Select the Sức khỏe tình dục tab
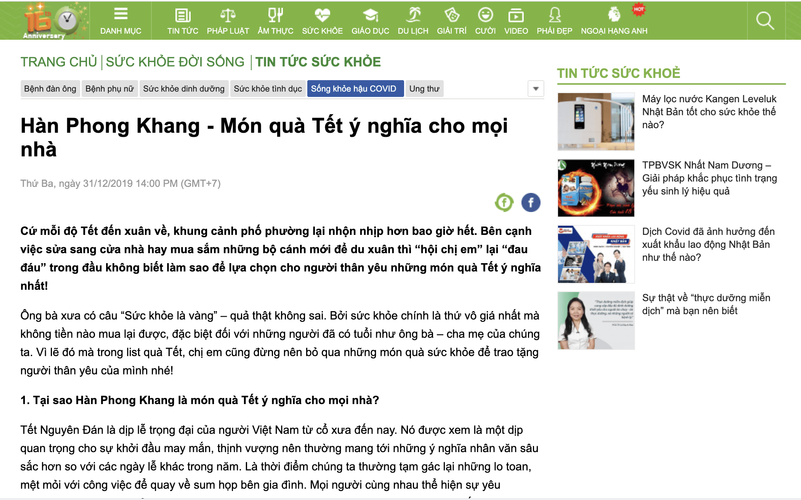This screenshot has height=500, width=801. pyautogui.click(x=268, y=89)
